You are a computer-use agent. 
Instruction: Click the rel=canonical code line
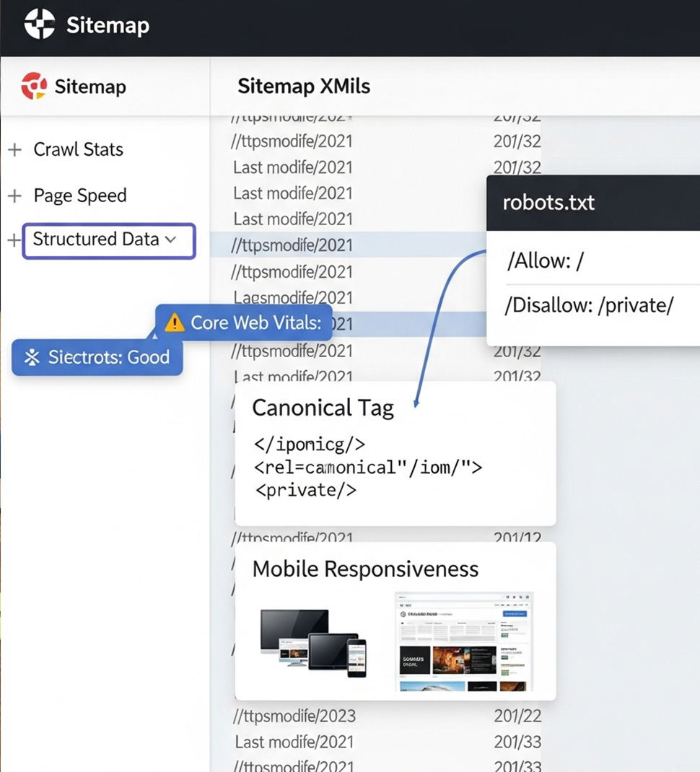[368, 468]
